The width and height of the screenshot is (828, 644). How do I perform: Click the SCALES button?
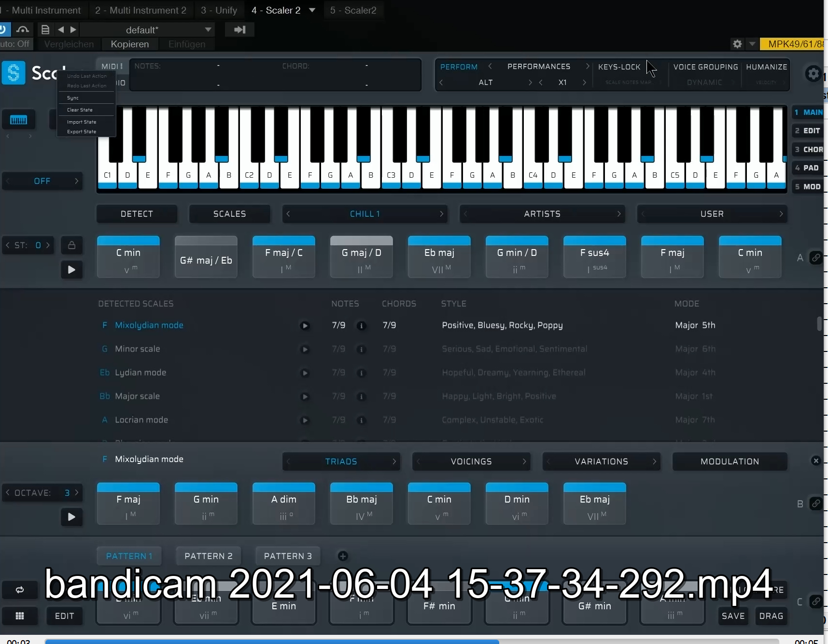pyautogui.click(x=229, y=214)
